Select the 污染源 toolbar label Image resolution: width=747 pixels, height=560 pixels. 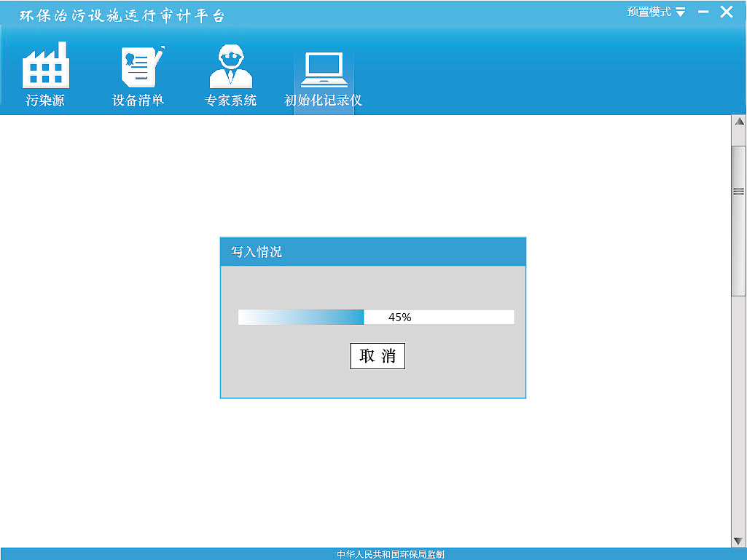point(46,100)
